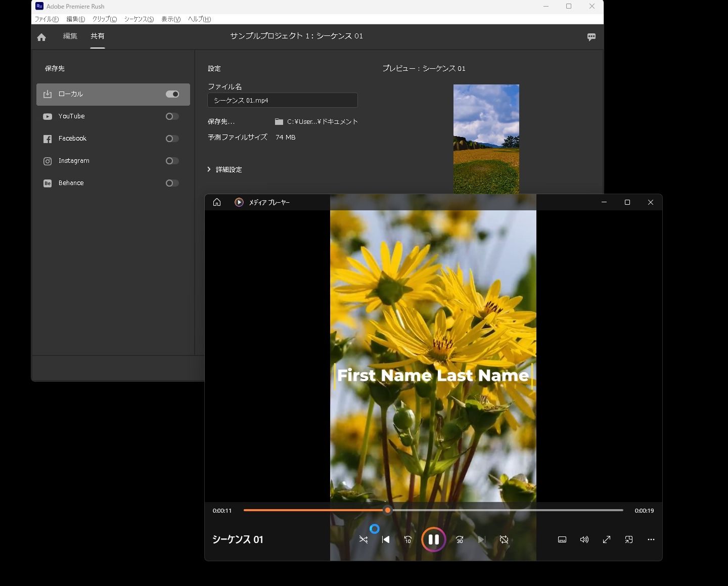Viewport: 728px width, 586px height.
Task: Open the volume control
Action: pos(584,539)
